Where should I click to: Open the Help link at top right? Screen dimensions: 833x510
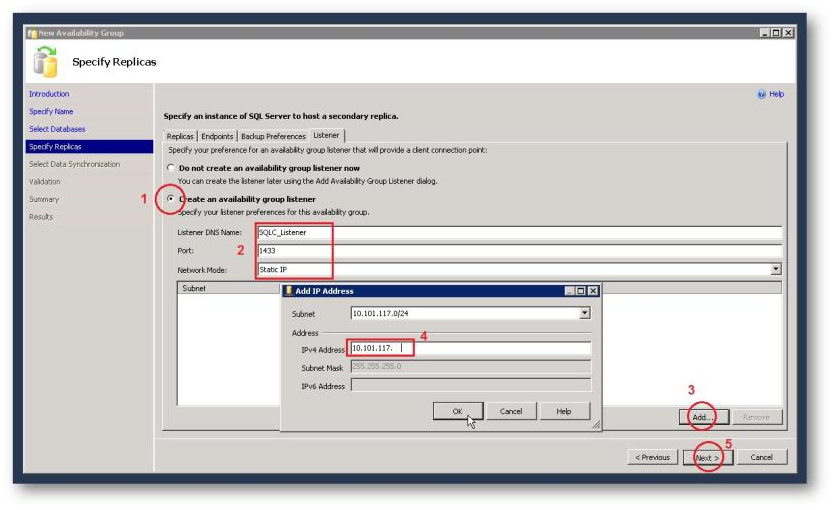pyautogui.click(x=777, y=94)
